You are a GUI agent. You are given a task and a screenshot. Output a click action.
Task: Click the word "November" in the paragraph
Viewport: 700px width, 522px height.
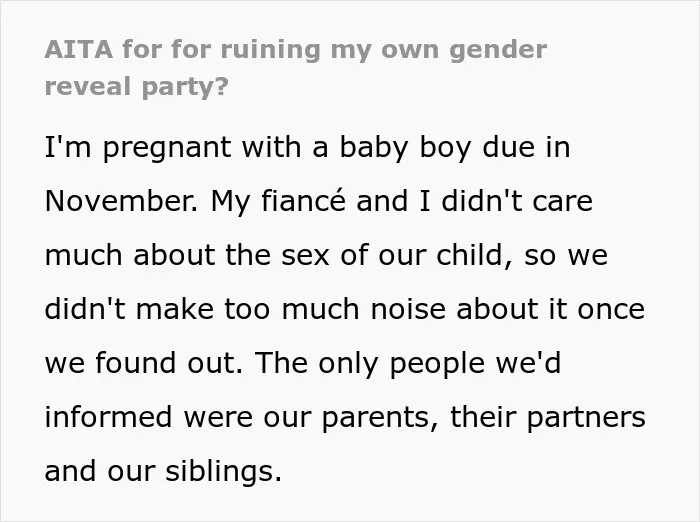tap(120, 201)
